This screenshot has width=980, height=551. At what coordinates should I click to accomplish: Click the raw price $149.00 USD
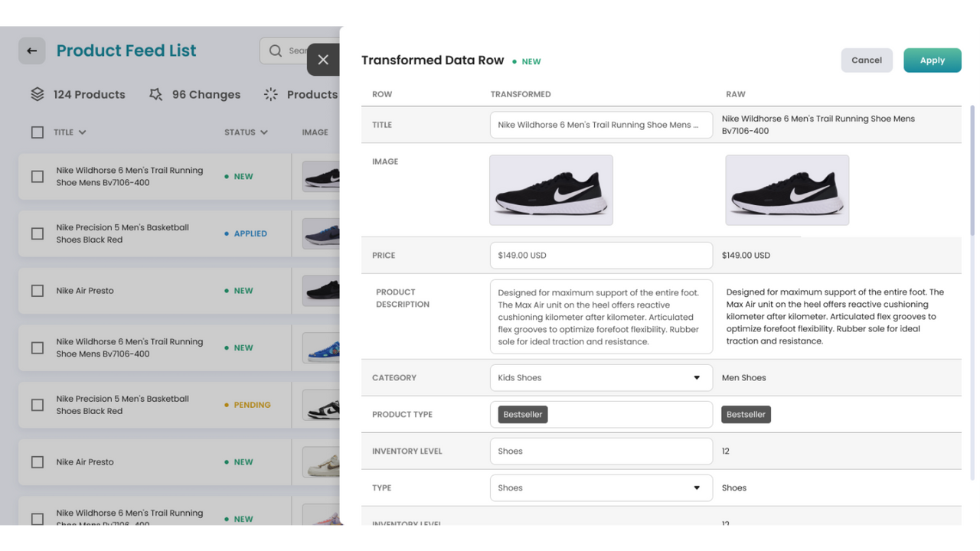(x=746, y=256)
